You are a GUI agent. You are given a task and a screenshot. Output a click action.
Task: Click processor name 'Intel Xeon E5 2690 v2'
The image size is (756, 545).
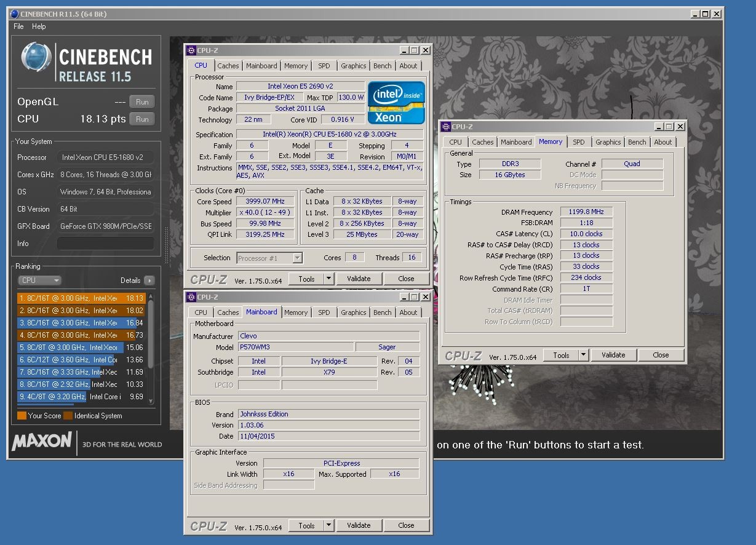tap(300, 87)
